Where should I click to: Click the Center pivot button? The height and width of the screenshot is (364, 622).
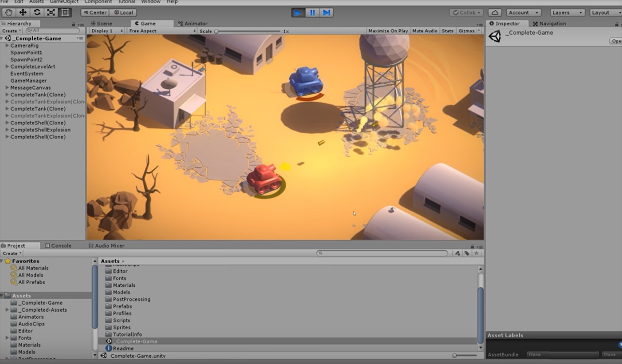tap(95, 12)
